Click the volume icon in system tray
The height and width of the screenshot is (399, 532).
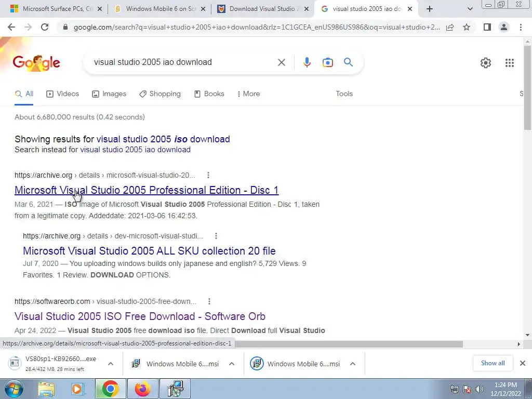coord(480,389)
